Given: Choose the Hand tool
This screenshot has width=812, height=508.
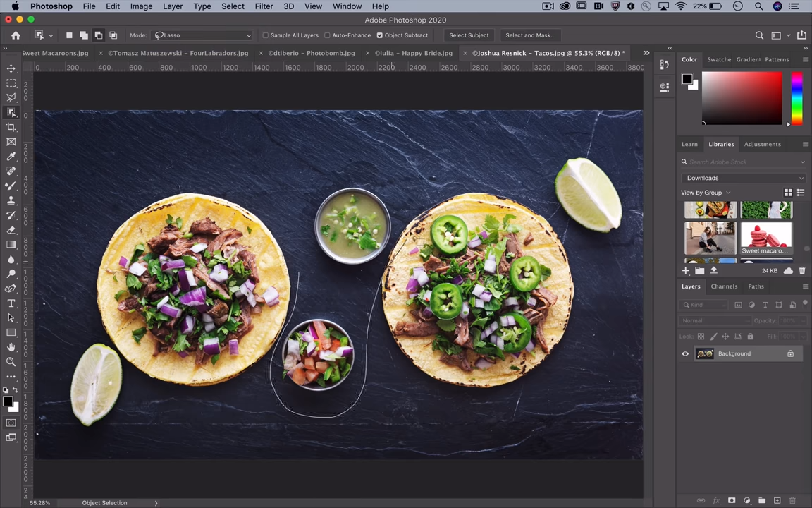Looking at the screenshot, I should coord(11,347).
